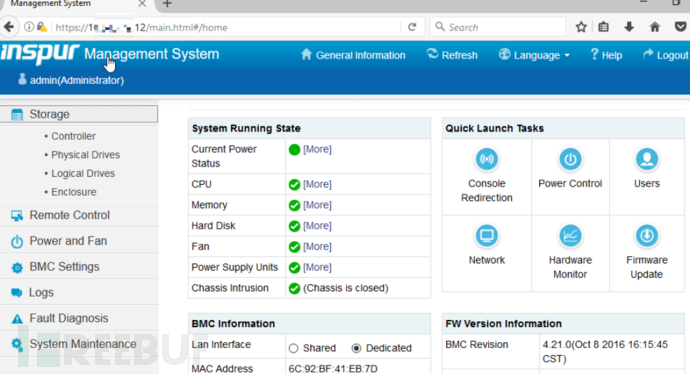Click the Power Supply Units check icon
This screenshot has height=374, width=690.
click(x=294, y=268)
